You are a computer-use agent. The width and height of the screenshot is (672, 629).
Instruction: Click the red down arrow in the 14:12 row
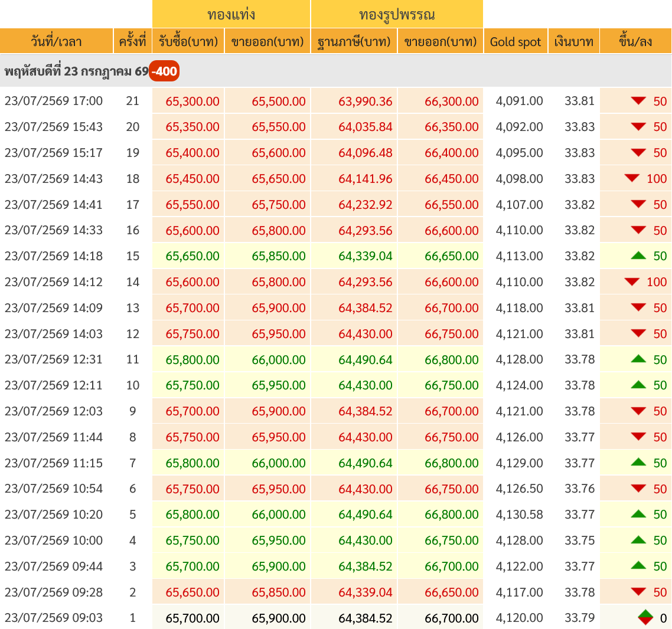[632, 281]
